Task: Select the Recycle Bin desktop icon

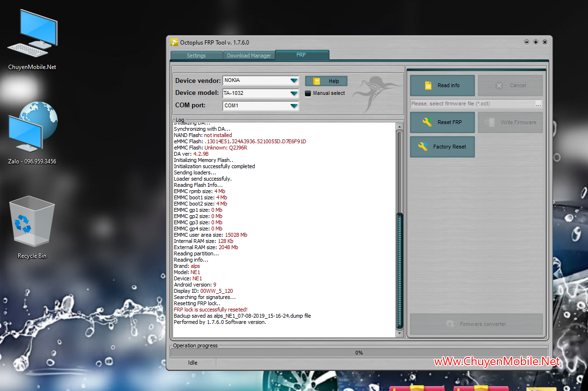Action: coord(32,227)
